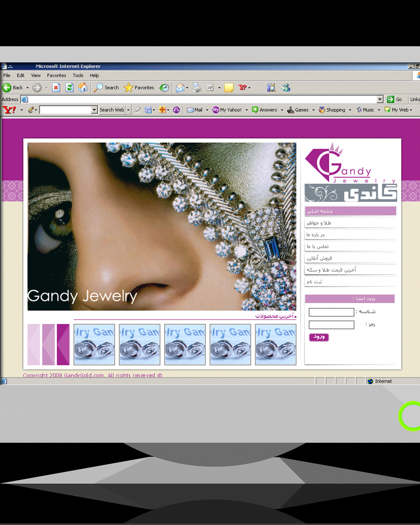Expand the address bar dropdown arrow
Viewport: 420px width, 525px height.
[x=380, y=99]
